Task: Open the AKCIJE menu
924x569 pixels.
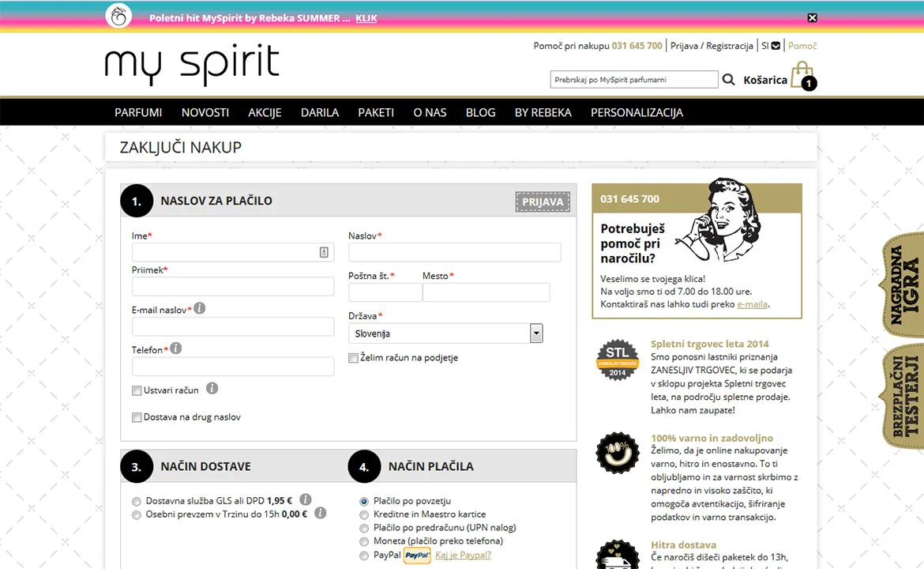Action: [x=265, y=112]
